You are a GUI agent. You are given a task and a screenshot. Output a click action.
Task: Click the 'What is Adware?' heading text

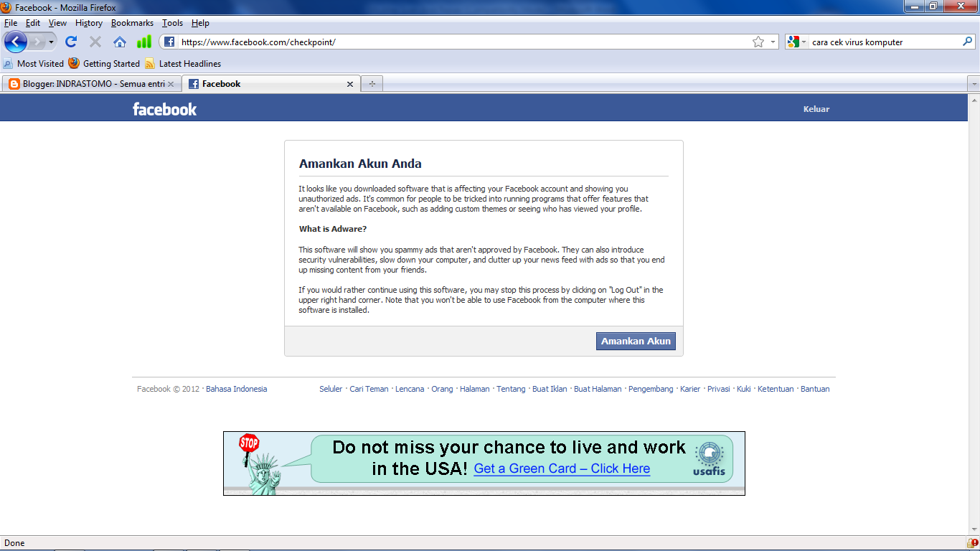click(333, 229)
